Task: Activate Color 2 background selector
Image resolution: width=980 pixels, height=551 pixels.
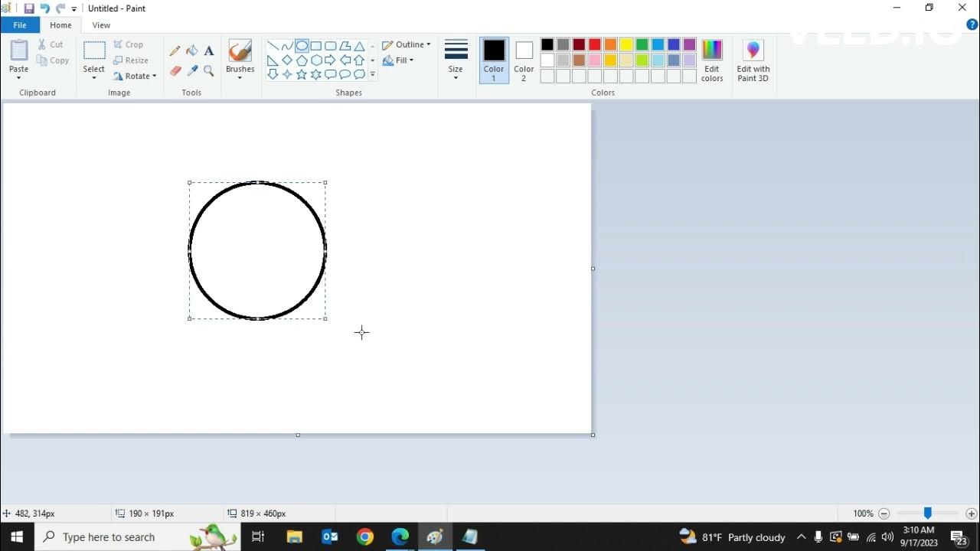Action: pos(524,60)
